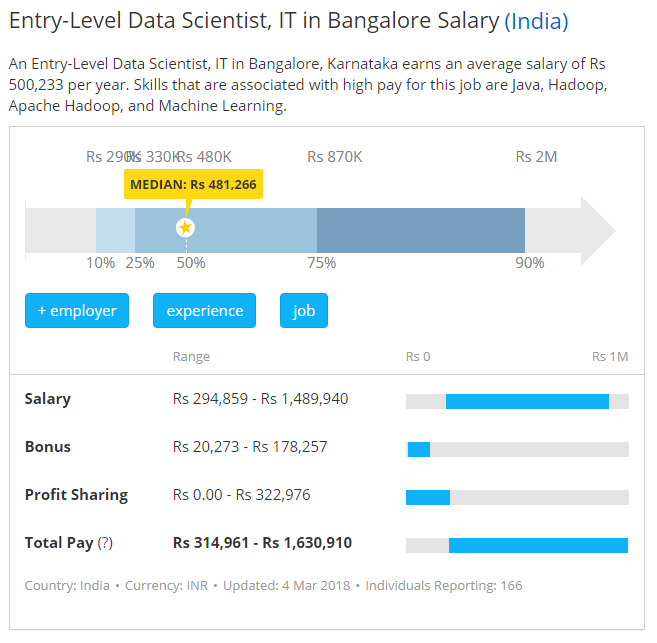Image resolution: width=657 pixels, height=643 pixels.
Task: Click the page title heading
Action: coord(253,21)
